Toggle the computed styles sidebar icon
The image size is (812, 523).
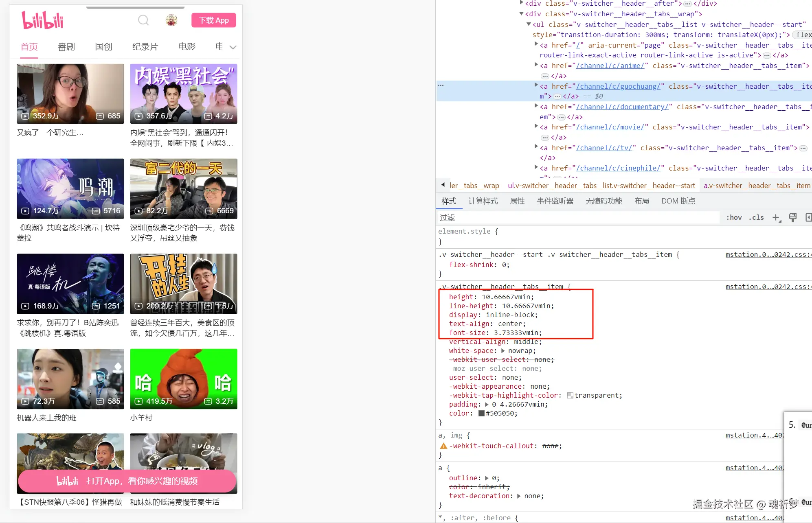pos(808,218)
